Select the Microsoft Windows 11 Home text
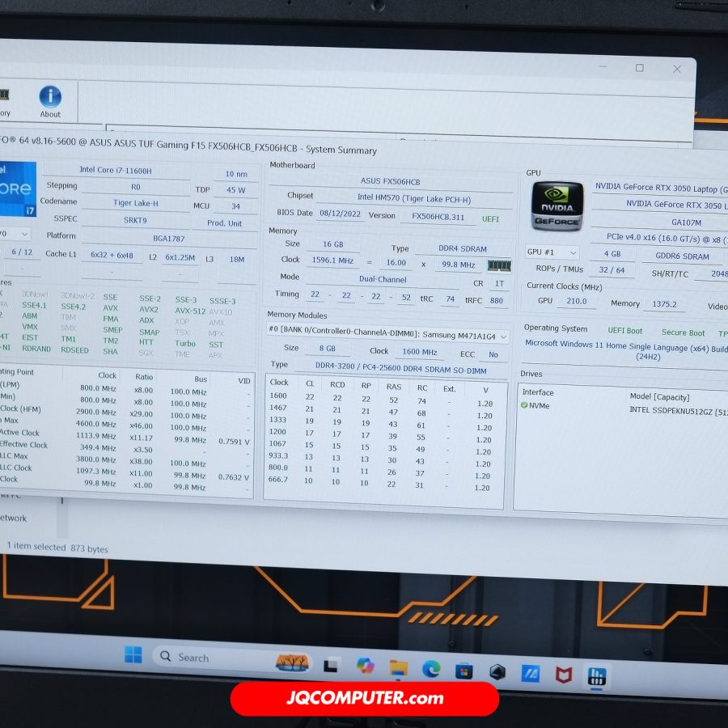 click(x=626, y=349)
